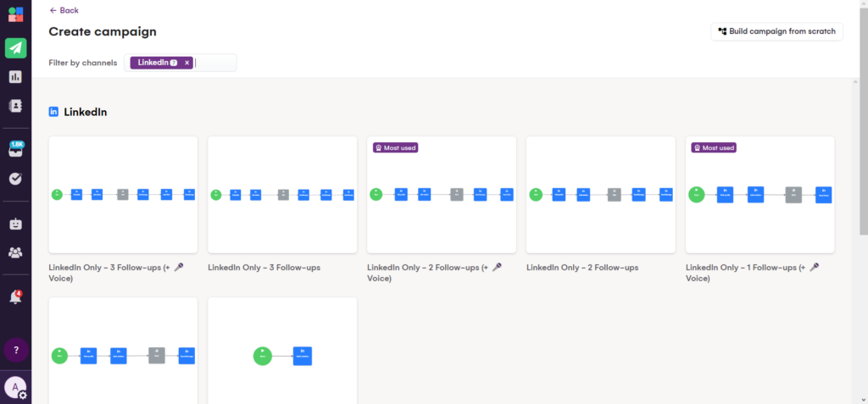Image resolution: width=868 pixels, height=404 pixels.
Task: Select LinkedIn Only 3 Follow-ups with Voice template
Action: point(123,195)
